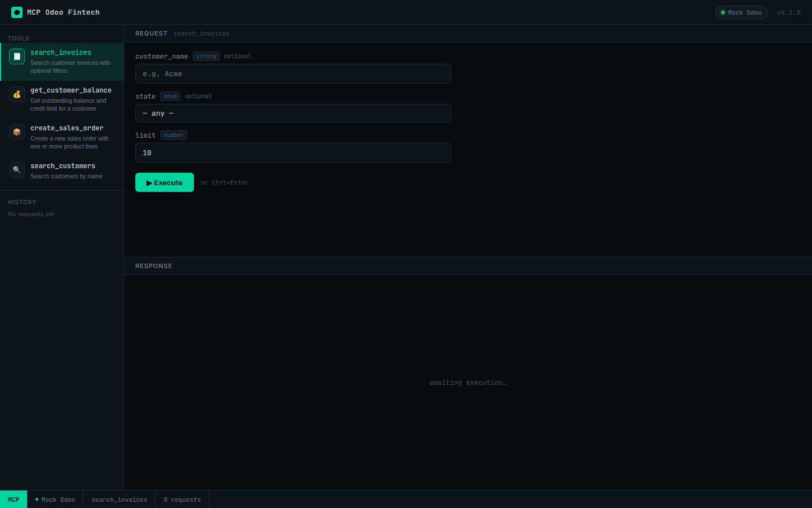Click Mock Odoo in the status bar

[x=55, y=500]
